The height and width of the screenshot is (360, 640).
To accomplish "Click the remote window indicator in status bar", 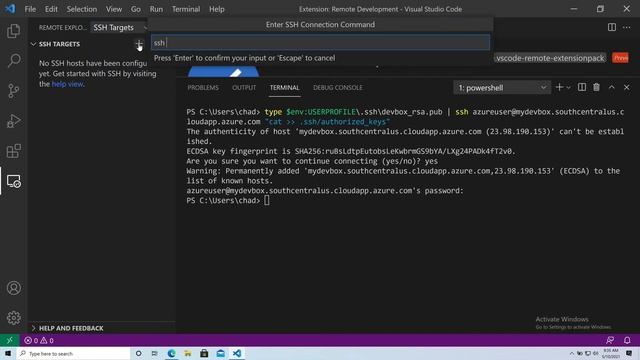I will [x=9, y=340].
